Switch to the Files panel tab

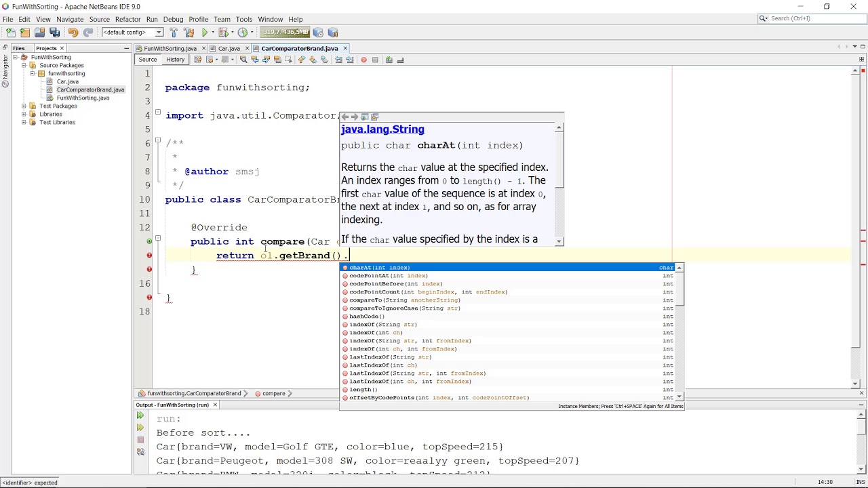tap(18, 48)
